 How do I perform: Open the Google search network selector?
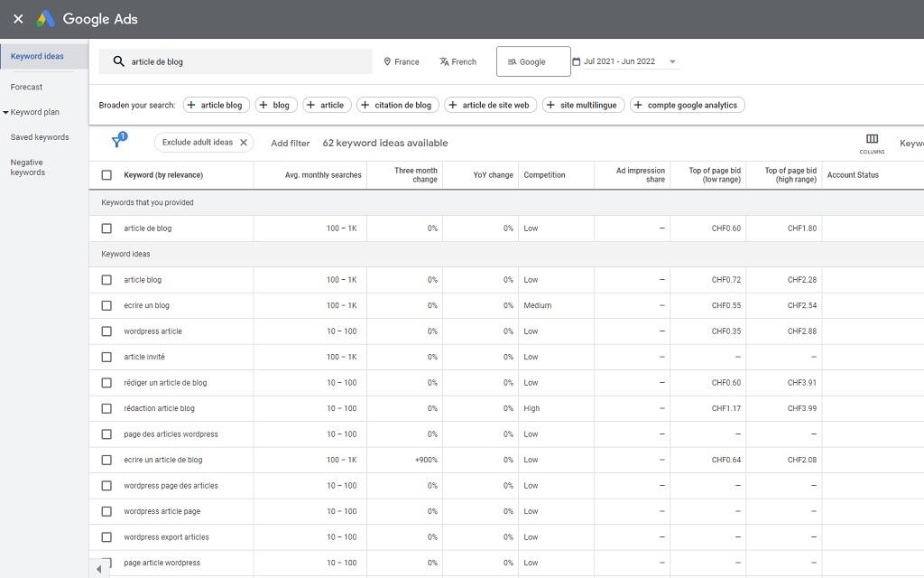tap(533, 61)
